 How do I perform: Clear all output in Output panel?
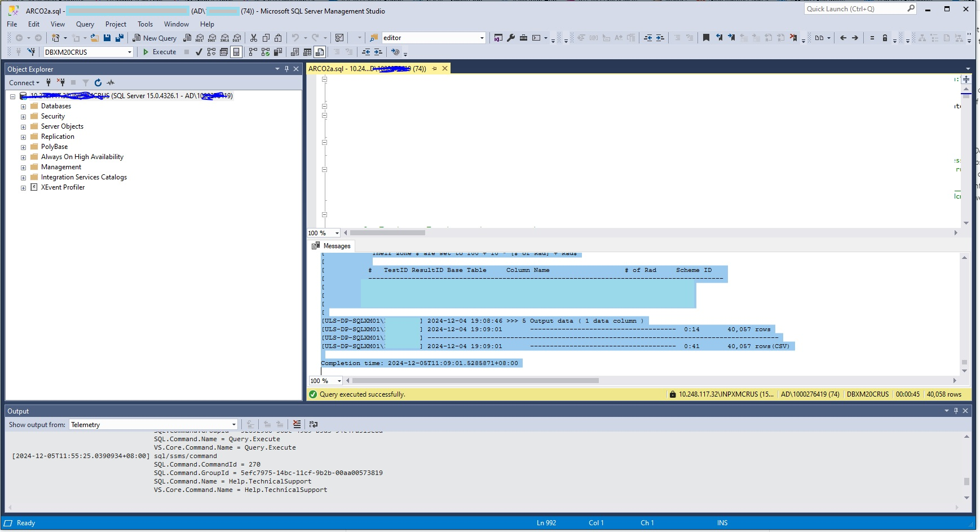pos(297,424)
